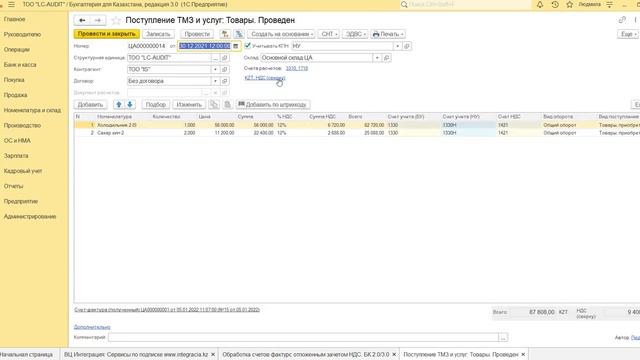Add document to favorites with the star
The image size is (640, 360).
click(116, 20)
